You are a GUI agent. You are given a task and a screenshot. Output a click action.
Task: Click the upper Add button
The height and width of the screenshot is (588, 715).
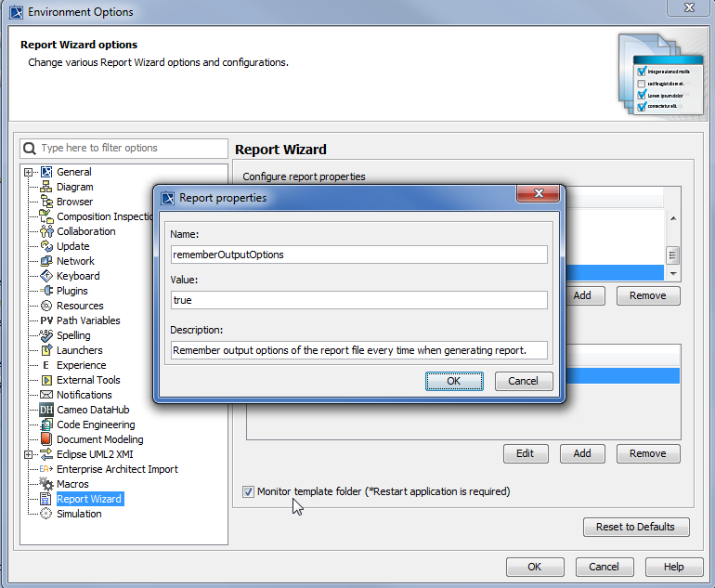[x=585, y=296]
